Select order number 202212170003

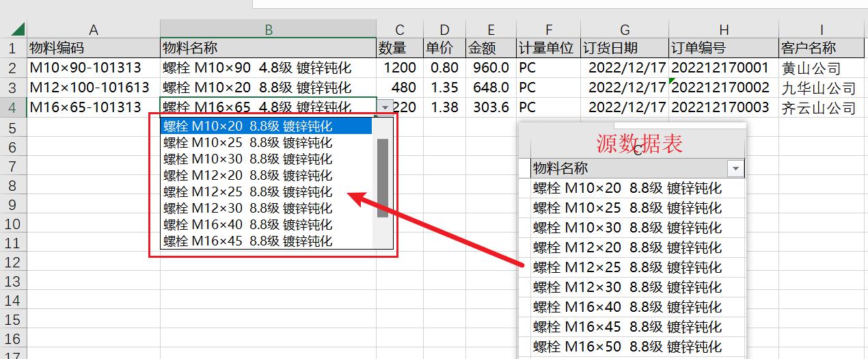pos(724,107)
